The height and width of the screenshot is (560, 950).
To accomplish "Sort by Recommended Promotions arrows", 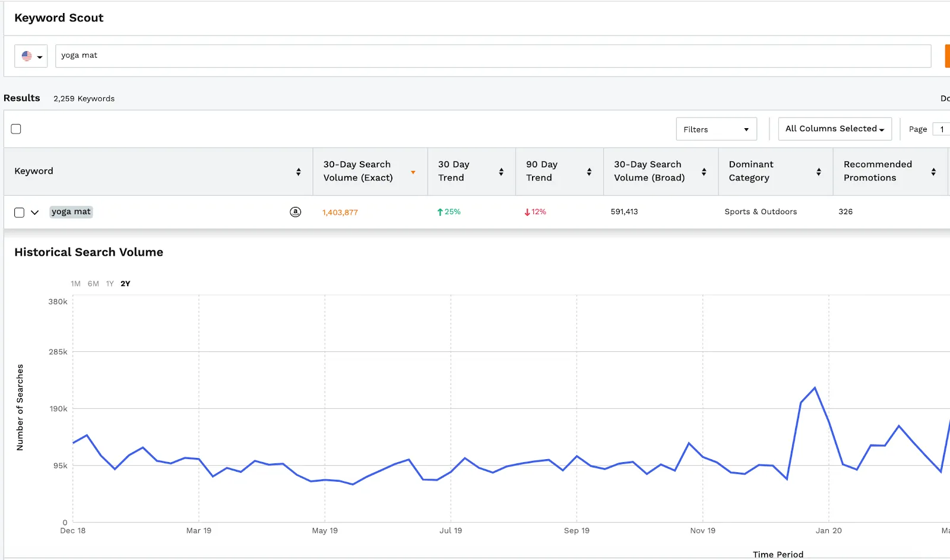I will 933,171.
